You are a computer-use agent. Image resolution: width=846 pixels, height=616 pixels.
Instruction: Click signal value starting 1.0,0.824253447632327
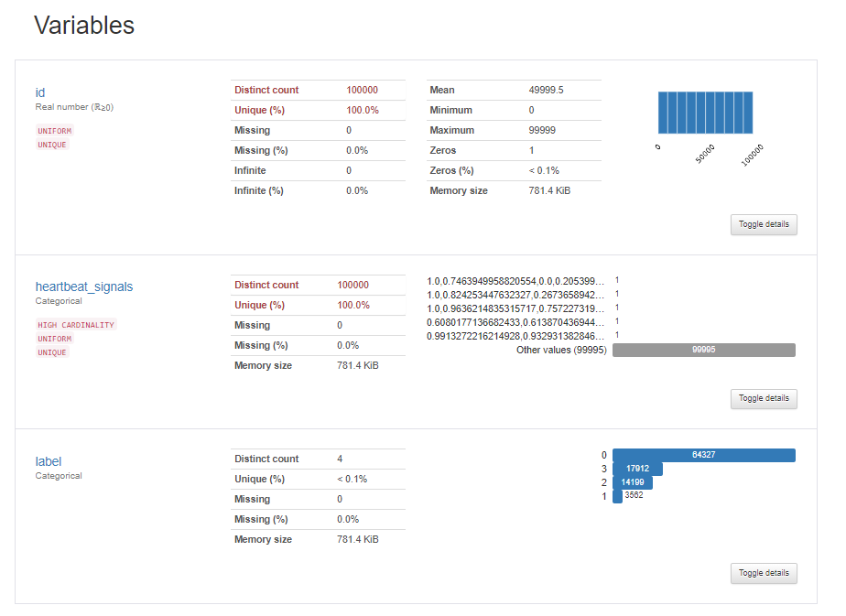coord(515,295)
